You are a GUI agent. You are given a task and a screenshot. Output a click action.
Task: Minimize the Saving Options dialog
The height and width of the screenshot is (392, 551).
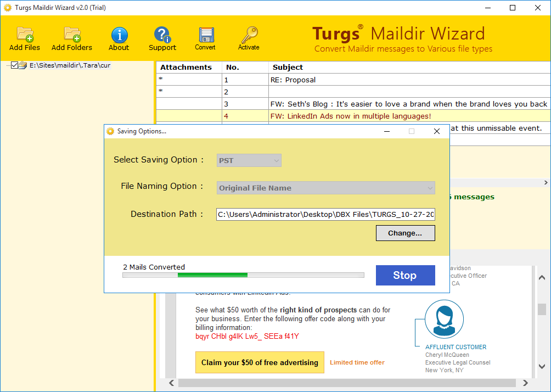(x=387, y=131)
